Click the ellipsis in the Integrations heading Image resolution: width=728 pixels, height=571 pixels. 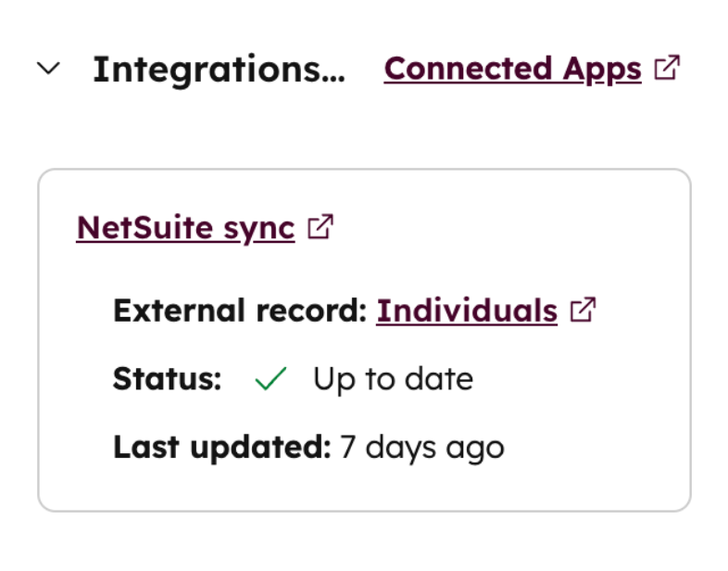332,74
